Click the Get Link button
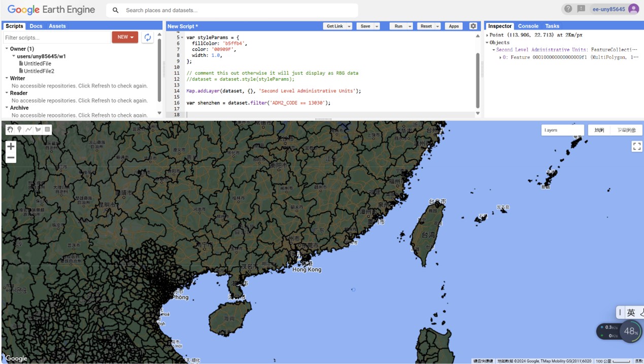 (334, 26)
